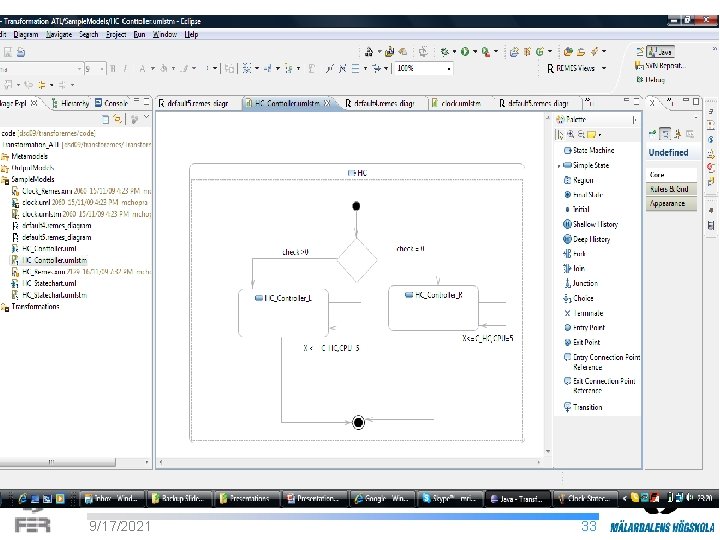Screen dimensions: 720x540
Task: Open the Navigate menu
Action: [x=59, y=34]
